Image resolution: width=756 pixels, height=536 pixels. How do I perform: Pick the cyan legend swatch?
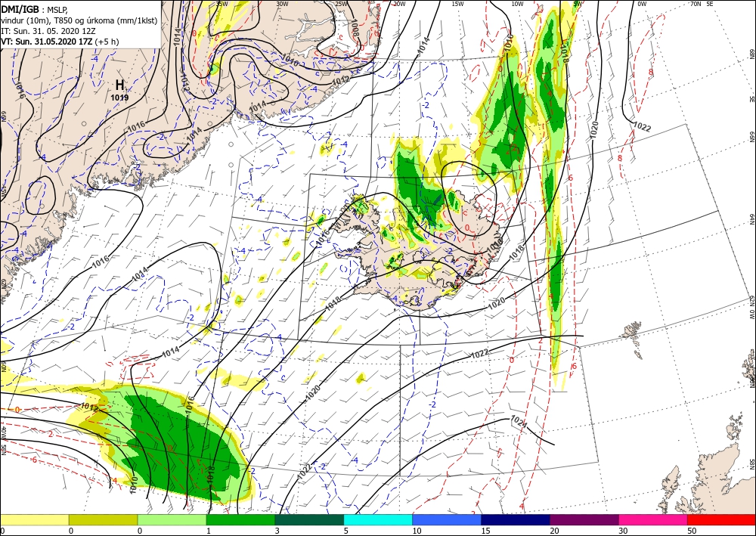point(378,519)
